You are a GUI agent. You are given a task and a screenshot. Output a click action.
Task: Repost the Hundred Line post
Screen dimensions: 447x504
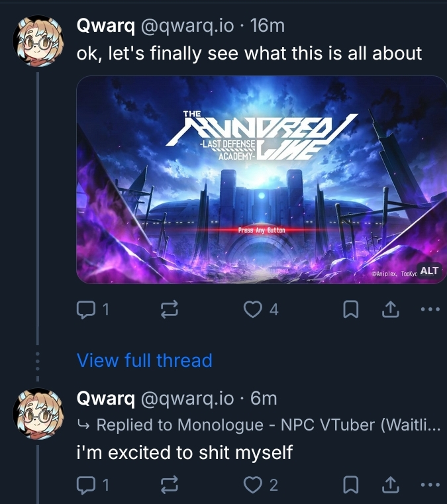point(168,309)
